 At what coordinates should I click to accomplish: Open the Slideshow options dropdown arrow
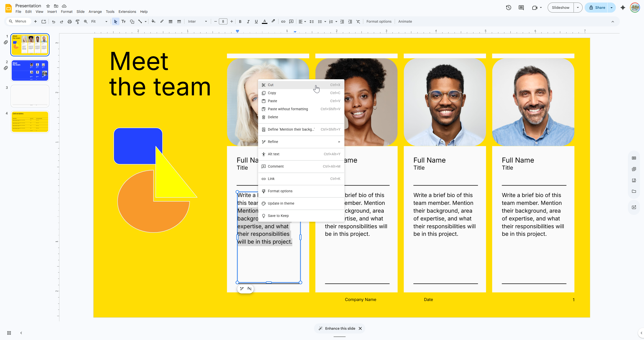coord(578,8)
